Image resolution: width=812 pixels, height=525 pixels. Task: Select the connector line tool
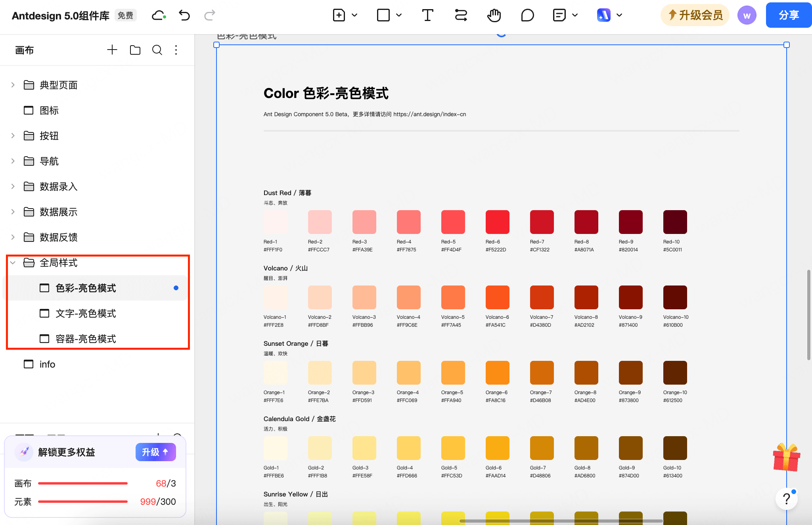tap(461, 15)
